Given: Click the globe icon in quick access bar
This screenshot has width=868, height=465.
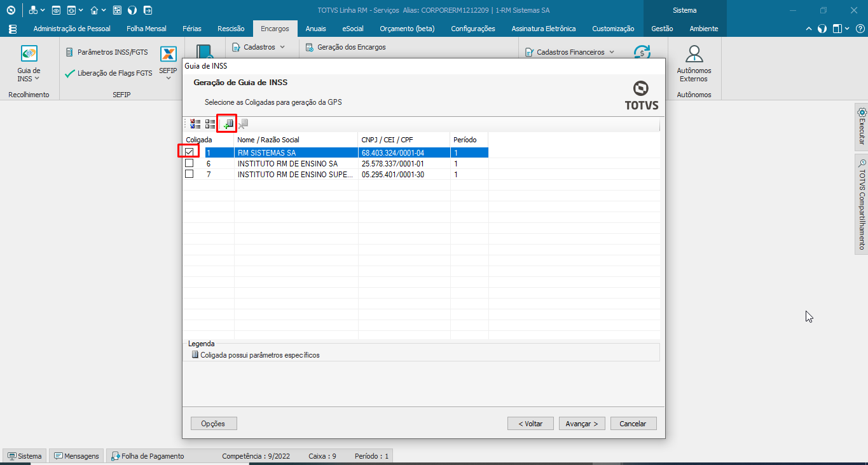Looking at the screenshot, I should coord(132,10).
